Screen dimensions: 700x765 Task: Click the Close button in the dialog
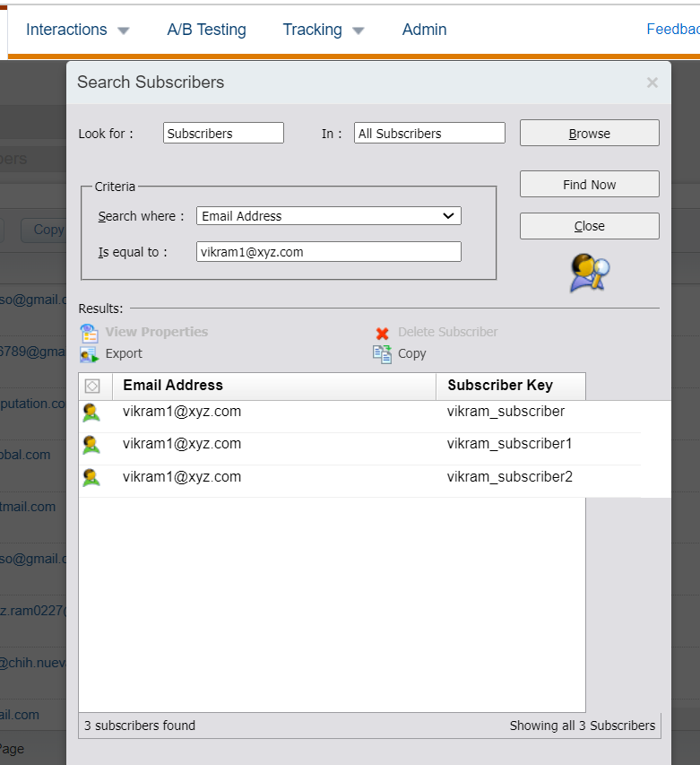pyautogui.click(x=589, y=225)
